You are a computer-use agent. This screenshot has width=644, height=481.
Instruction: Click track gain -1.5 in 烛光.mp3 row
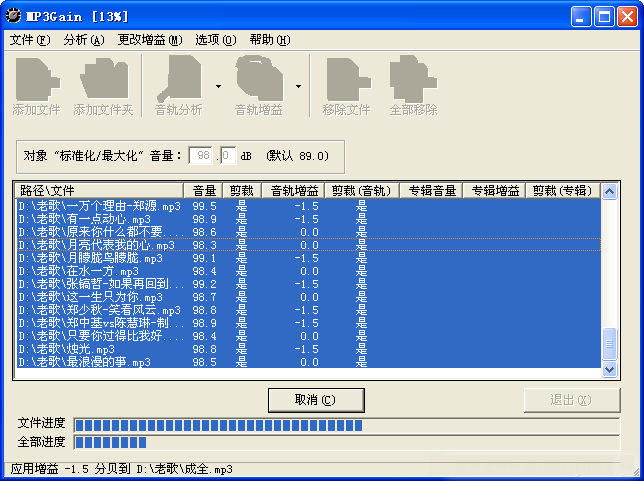click(306, 349)
